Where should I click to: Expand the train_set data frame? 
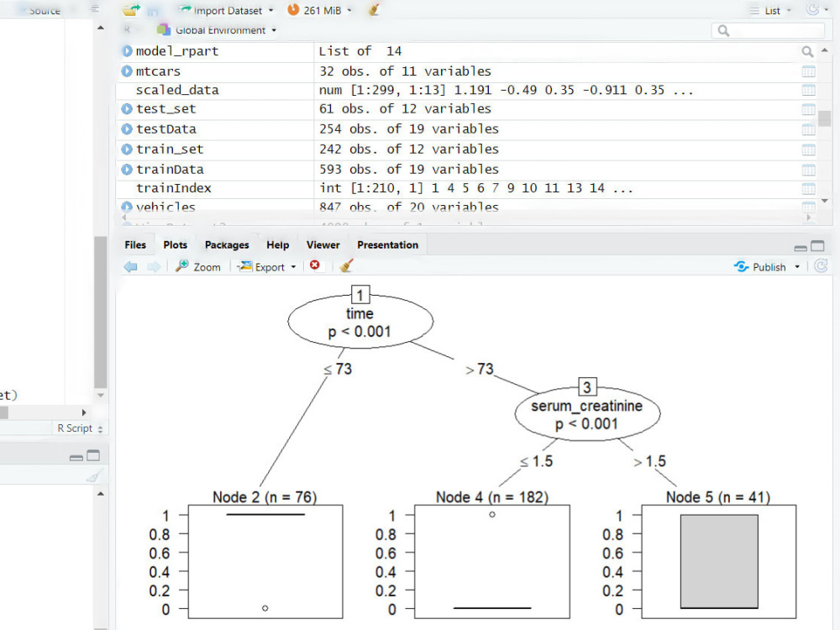click(x=127, y=149)
